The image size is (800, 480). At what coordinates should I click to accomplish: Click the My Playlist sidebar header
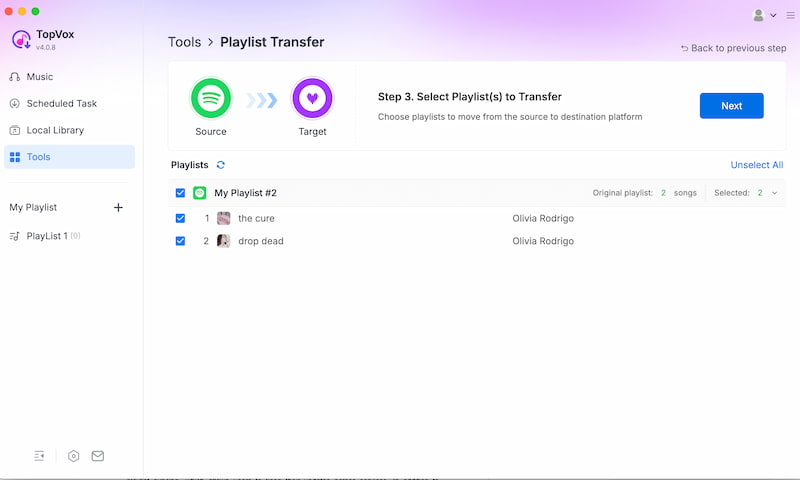click(x=33, y=208)
